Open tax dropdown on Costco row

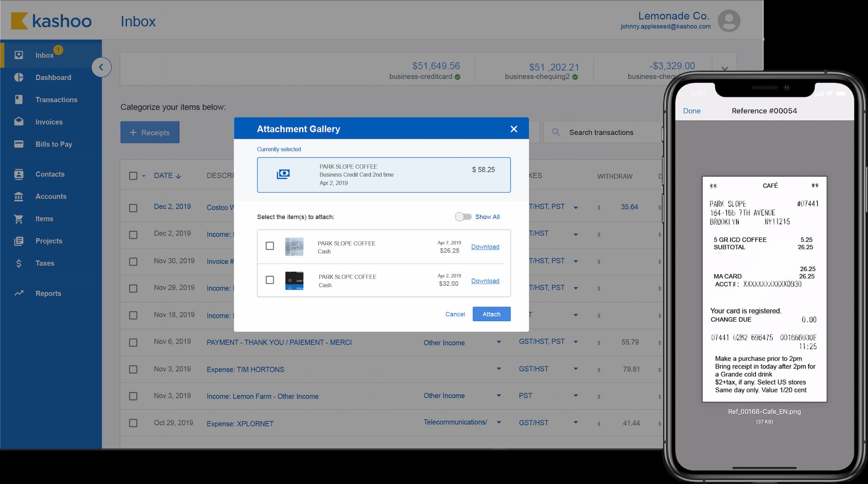tap(576, 207)
